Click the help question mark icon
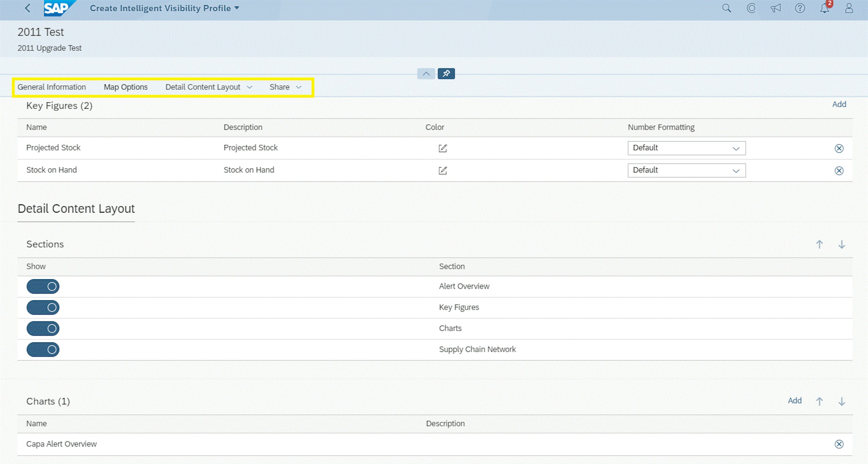 pos(800,9)
